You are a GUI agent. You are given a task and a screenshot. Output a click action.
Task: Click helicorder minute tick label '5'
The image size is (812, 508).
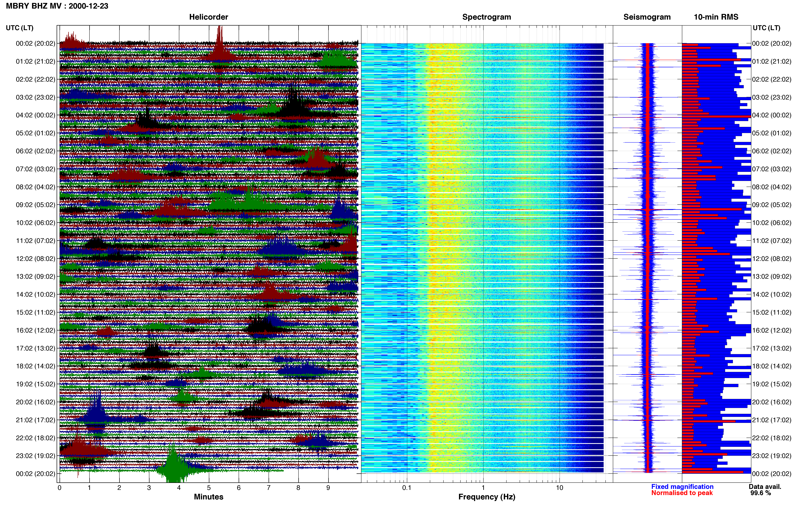tap(209, 487)
